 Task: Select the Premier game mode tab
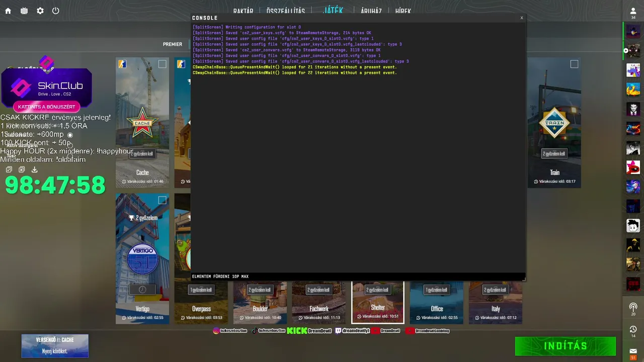[173, 44]
